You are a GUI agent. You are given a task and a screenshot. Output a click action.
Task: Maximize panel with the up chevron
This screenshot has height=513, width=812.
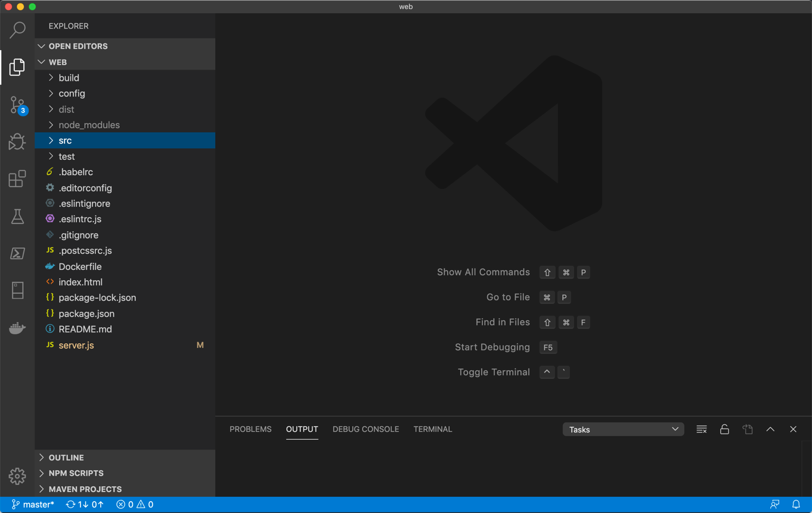[770, 429]
